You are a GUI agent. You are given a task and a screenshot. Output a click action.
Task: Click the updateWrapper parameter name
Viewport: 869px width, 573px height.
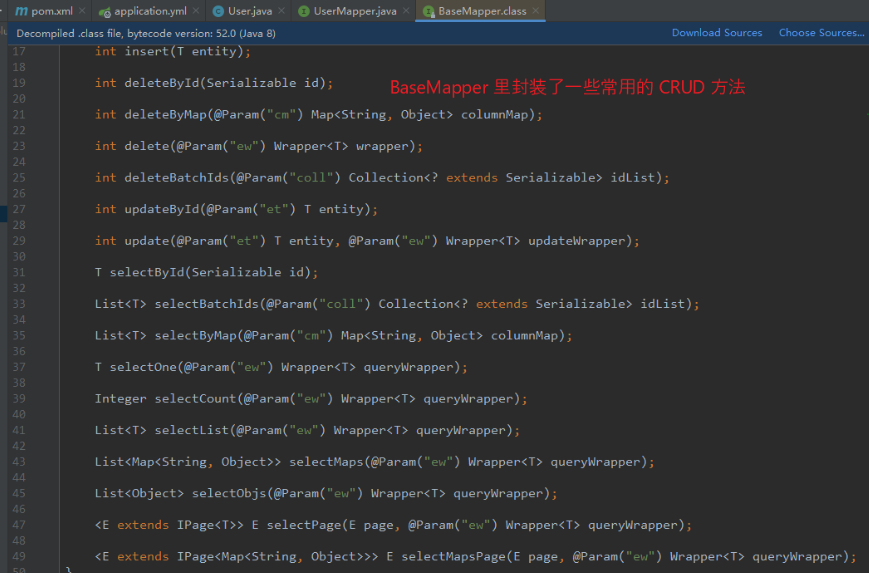(x=576, y=241)
